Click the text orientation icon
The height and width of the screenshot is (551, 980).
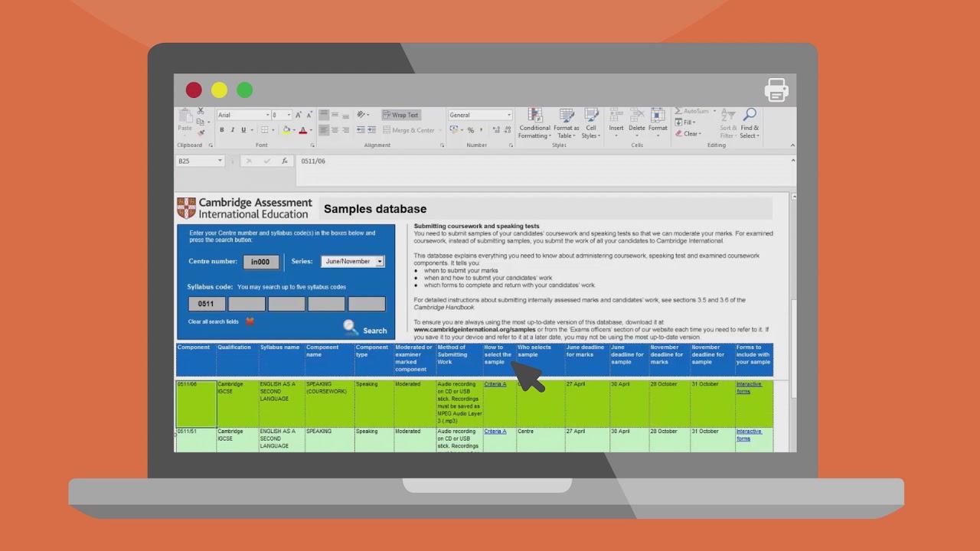[x=362, y=115]
